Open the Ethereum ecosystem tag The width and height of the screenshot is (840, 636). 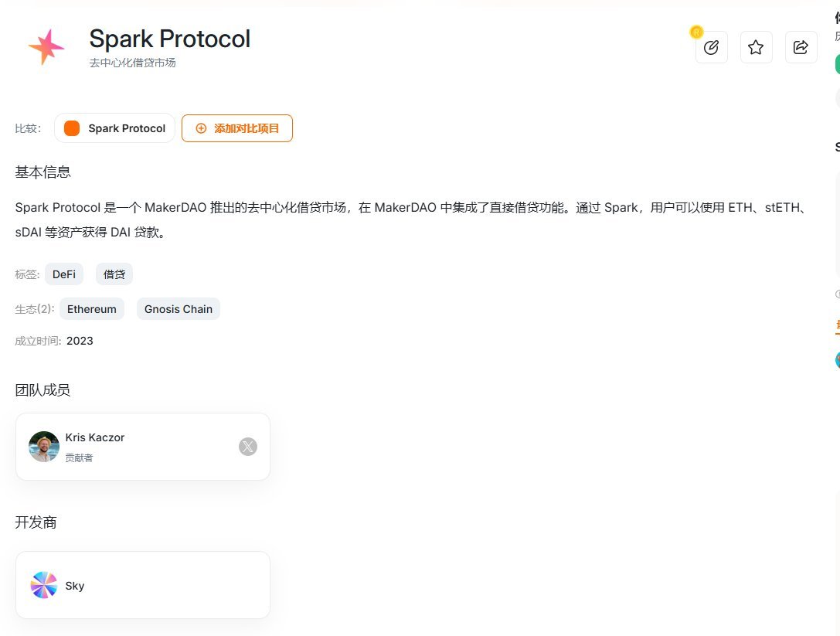92,309
